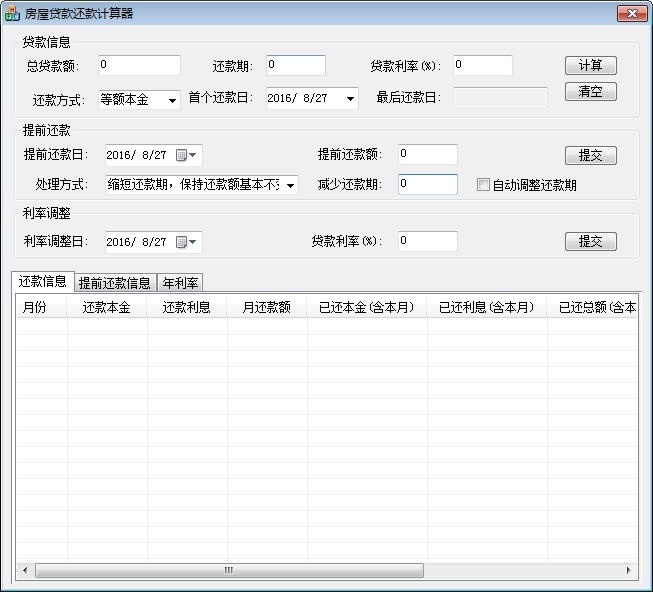Click the app icon in title bar
653x592 pixels.
pyautogui.click(x=12, y=13)
